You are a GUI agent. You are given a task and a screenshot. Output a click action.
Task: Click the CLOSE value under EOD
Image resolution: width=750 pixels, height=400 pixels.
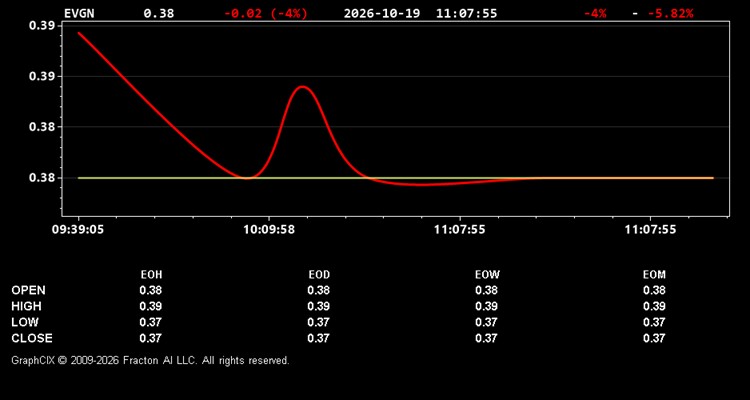tap(319, 338)
